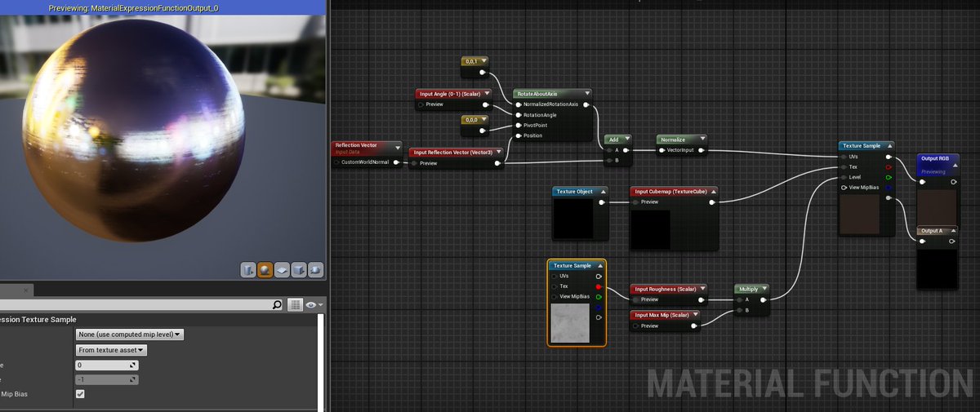Click the NormalizedRotationAxis input pin
This screenshot has height=412, width=980.
pos(518,104)
